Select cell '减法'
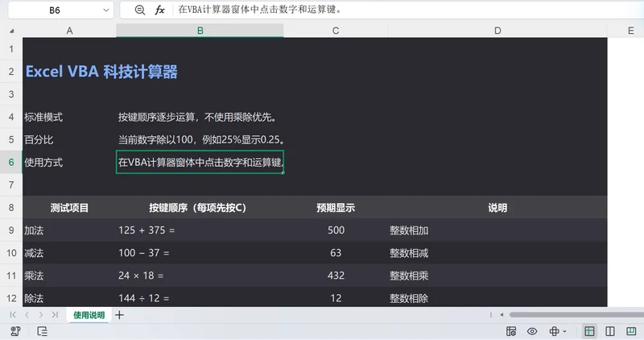Screen dimensions: 644x340 point(69,253)
